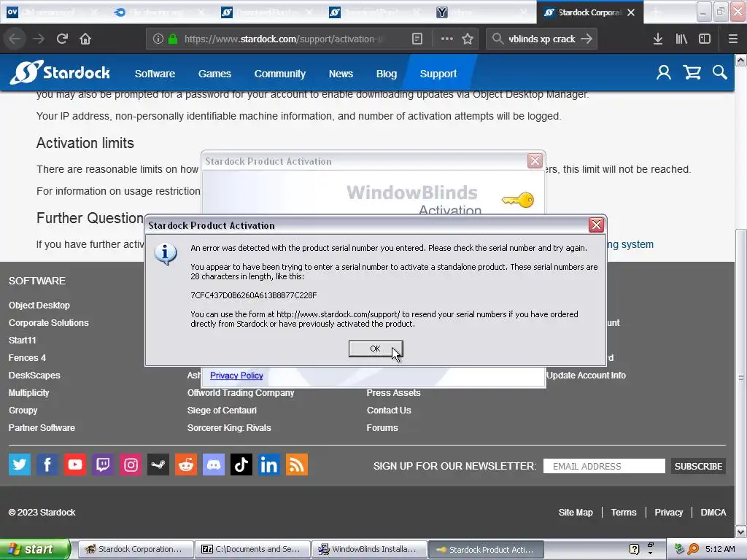Open the user account icon
Image resolution: width=747 pixels, height=560 pixels.
[664, 72]
